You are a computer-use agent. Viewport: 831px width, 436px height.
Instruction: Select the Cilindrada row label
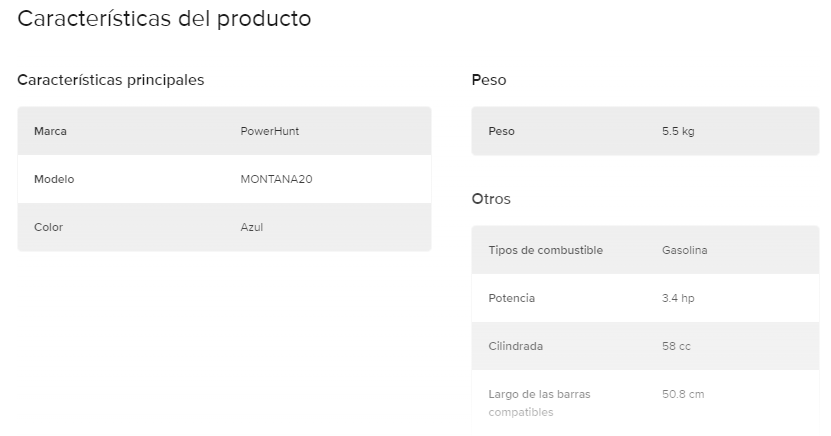pyautogui.click(x=515, y=346)
